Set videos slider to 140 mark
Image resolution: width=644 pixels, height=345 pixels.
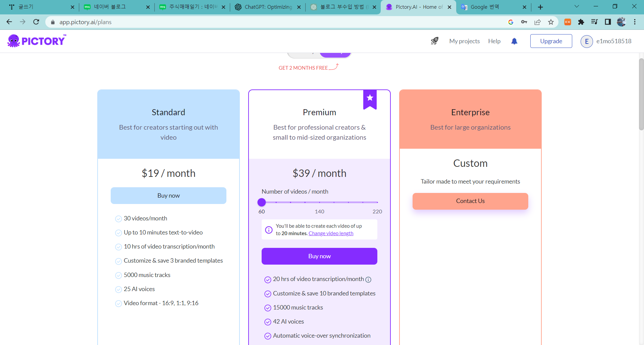pyautogui.click(x=320, y=202)
